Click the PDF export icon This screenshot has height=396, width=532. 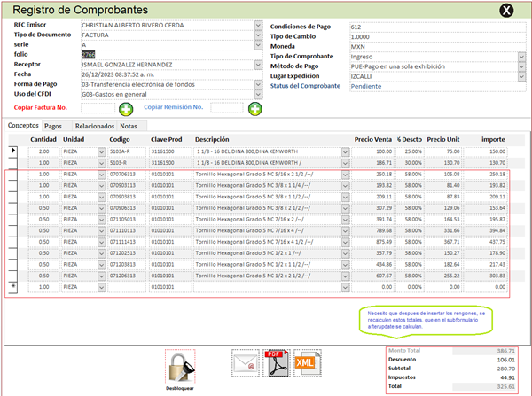(276, 362)
